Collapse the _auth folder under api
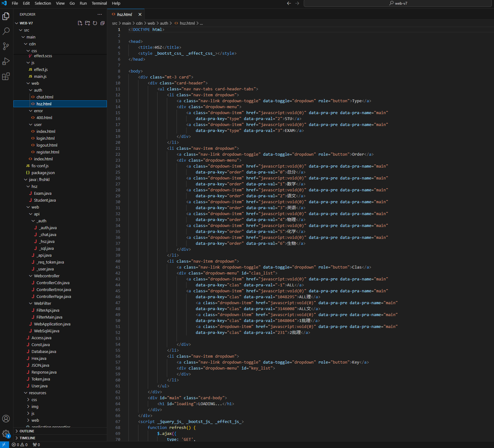The image size is (494, 448). coord(60,221)
